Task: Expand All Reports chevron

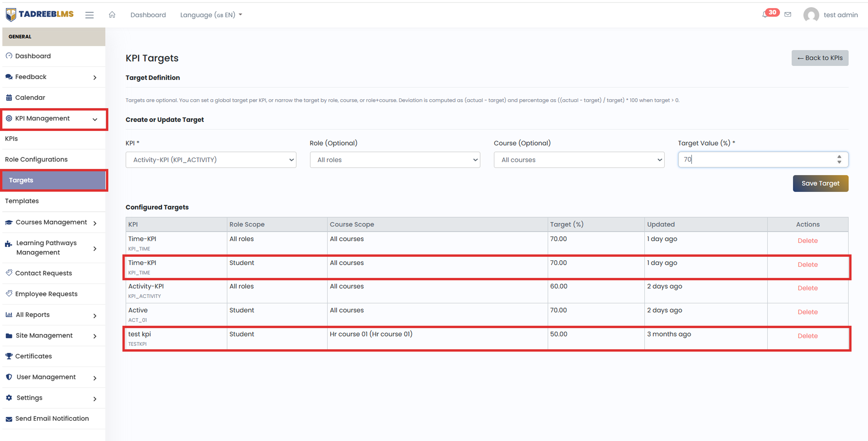Action: [x=95, y=316]
